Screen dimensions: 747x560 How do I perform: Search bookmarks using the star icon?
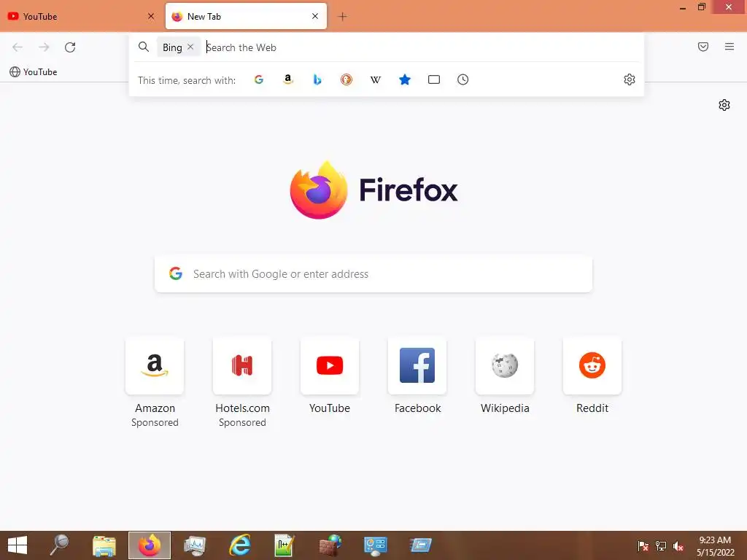404,79
